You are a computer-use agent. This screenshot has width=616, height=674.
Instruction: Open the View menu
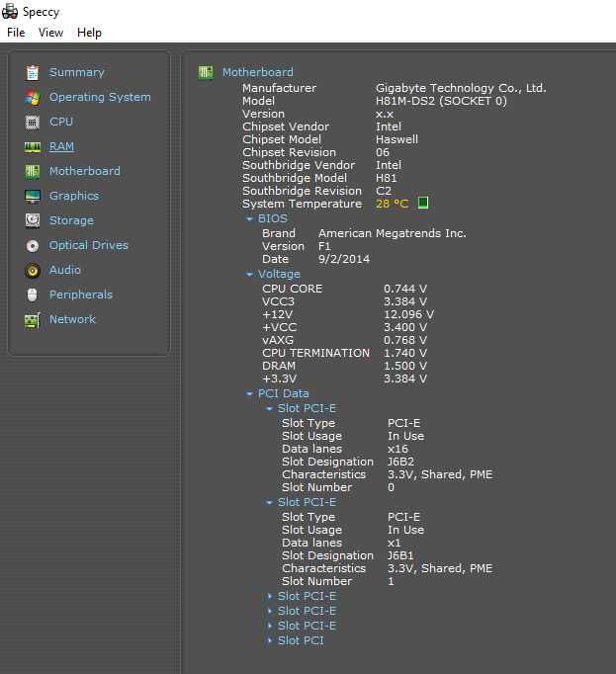point(50,33)
